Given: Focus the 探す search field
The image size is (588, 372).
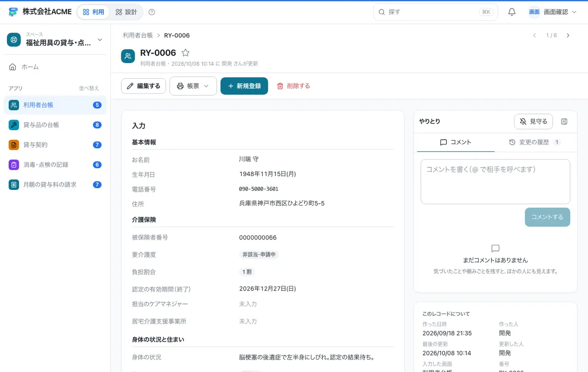Looking at the screenshot, I should click(435, 12).
